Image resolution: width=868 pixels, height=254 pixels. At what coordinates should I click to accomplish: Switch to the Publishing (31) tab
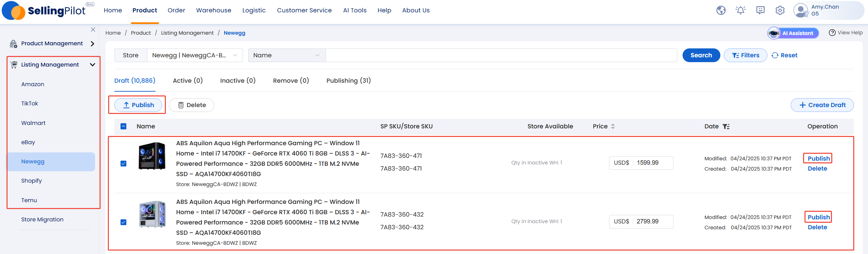pyautogui.click(x=349, y=81)
